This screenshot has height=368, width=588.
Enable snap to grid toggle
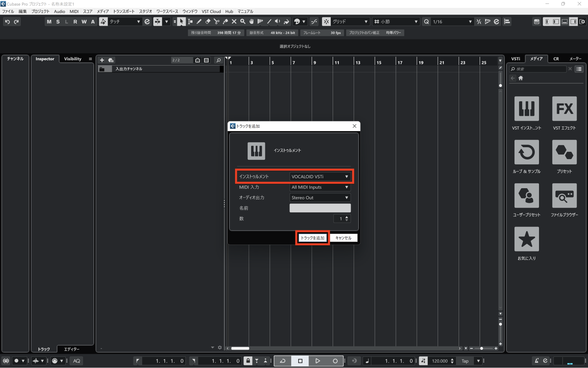[x=326, y=21]
